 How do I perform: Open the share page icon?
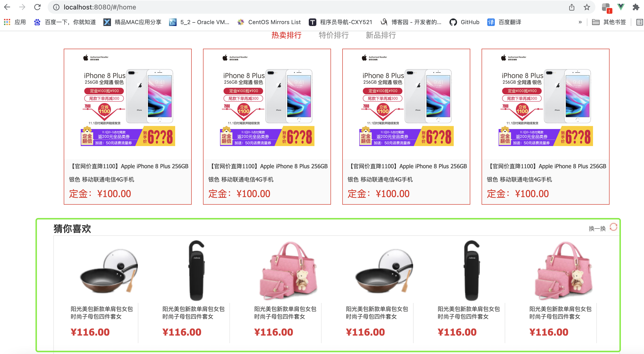click(572, 7)
